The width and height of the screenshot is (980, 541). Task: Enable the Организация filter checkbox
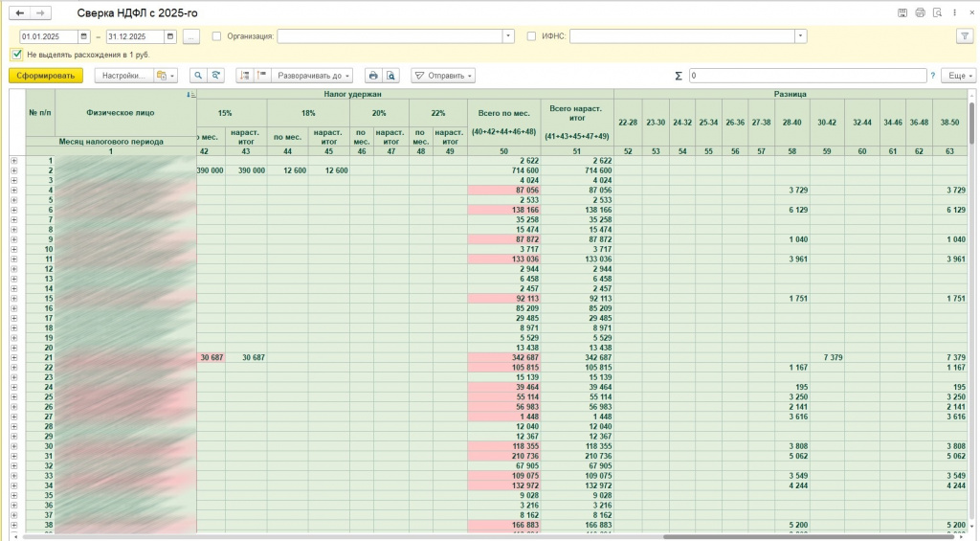(216, 36)
